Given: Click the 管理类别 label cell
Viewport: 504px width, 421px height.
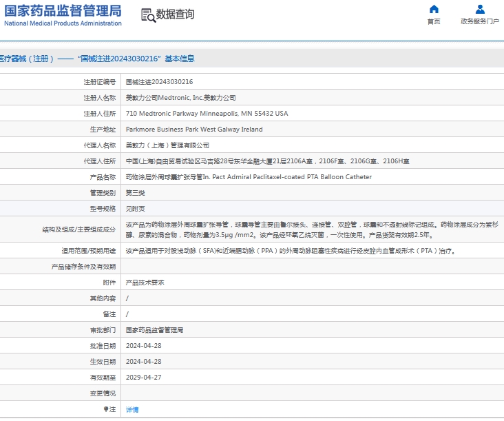Looking at the screenshot, I should tap(61, 193).
